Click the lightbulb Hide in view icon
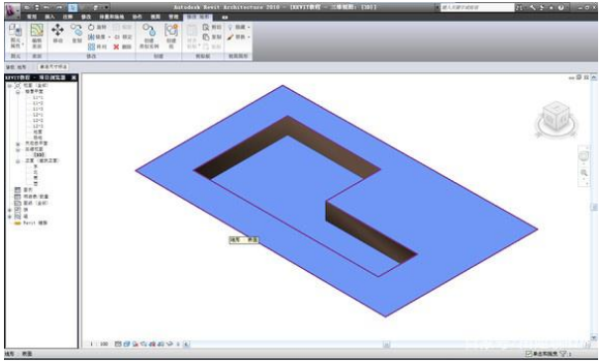The image size is (606, 364). [231, 27]
